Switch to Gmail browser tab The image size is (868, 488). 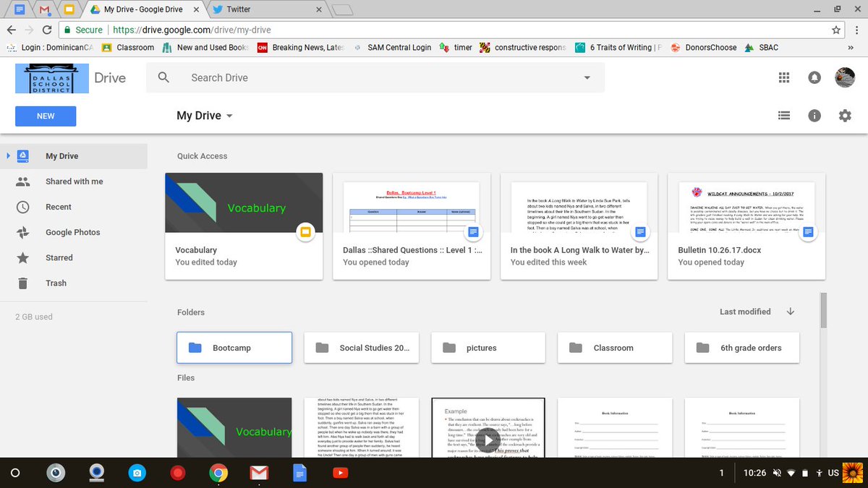click(44, 9)
